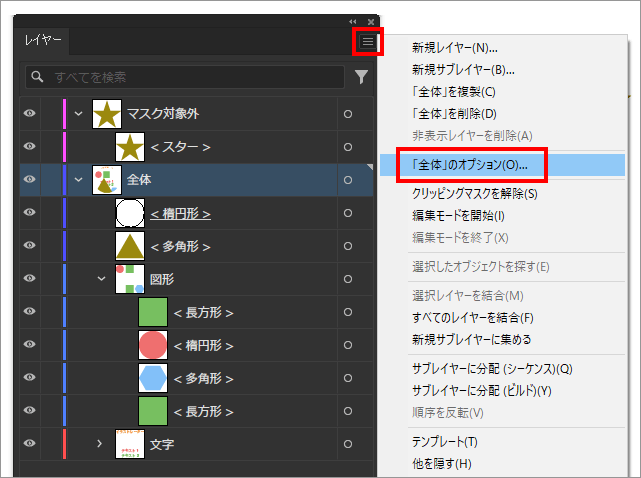Click the 全体 layer thumbnail

(x=107, y=180)
